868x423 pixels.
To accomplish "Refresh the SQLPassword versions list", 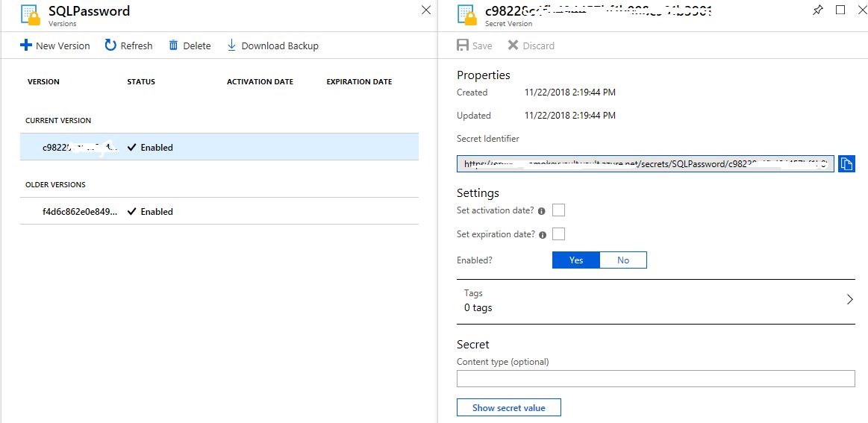I will point(128,46).
